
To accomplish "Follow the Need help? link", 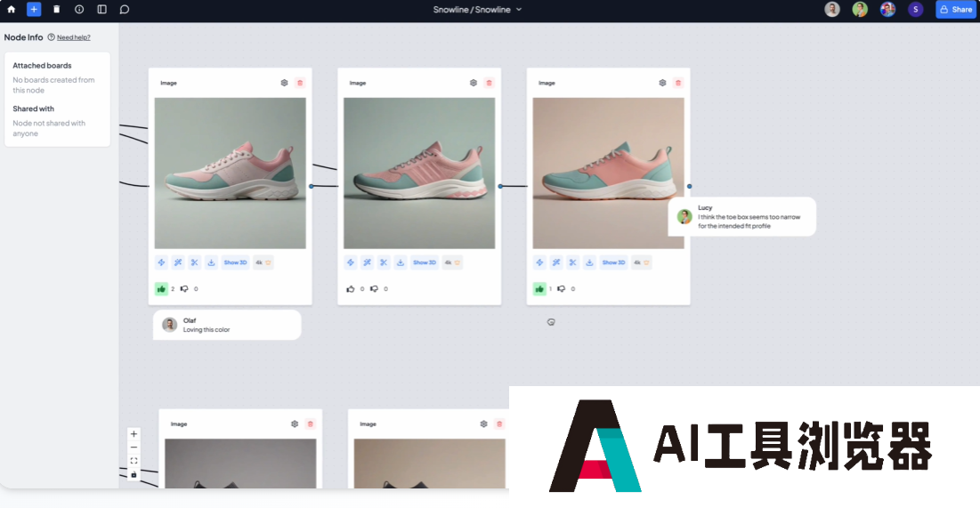I will coord(74,37).
